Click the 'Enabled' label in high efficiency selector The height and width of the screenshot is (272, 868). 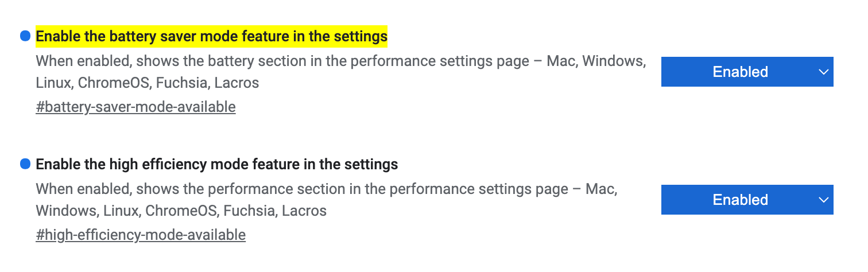click(740, 200)
